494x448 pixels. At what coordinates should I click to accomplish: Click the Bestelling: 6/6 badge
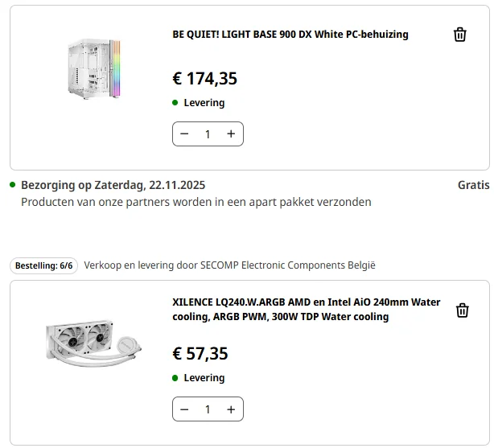click(x=44, y=265)
